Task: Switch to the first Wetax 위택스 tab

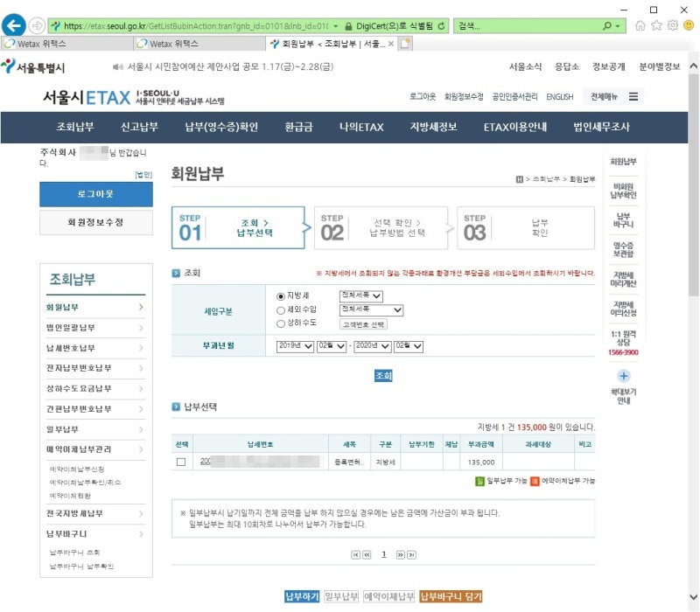Action: tap(68, 44)
